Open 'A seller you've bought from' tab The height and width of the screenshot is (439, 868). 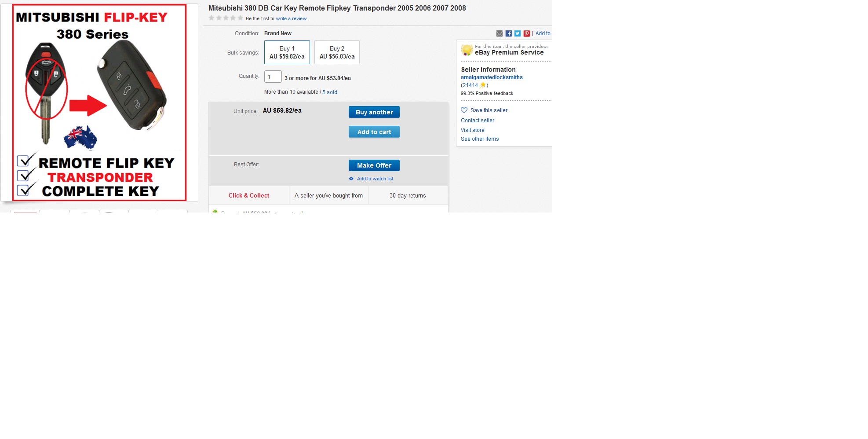(x=328, y=195)
